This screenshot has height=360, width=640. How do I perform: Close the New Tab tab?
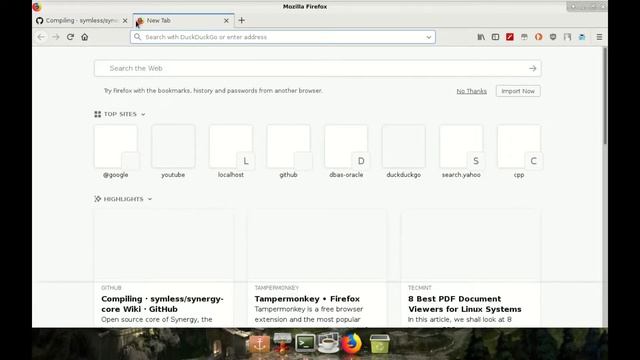click(x=227, y=20)
